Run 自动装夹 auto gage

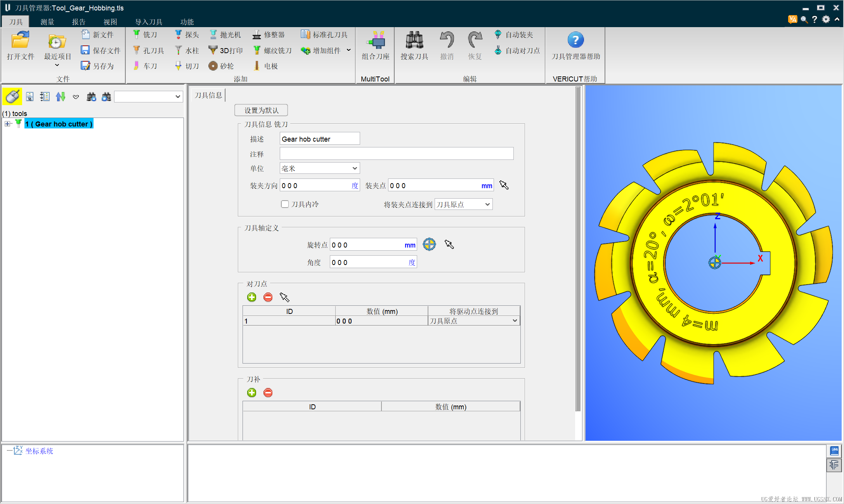point(514,35)
